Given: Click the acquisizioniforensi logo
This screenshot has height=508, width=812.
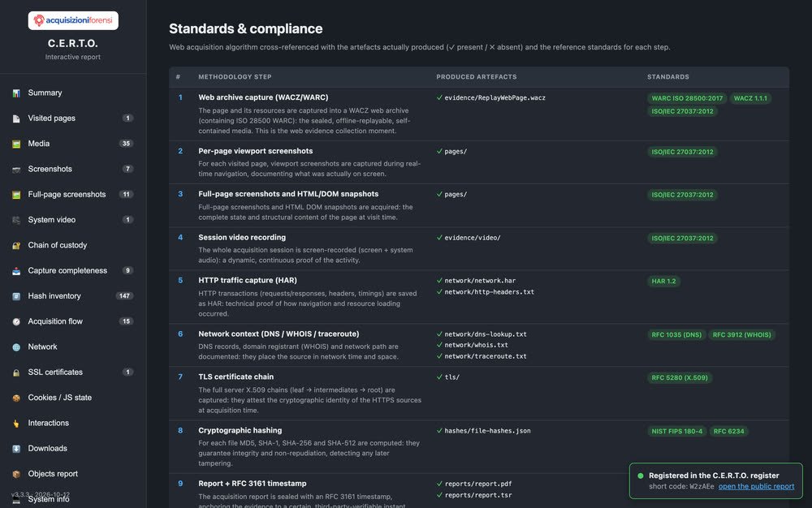Looking at the screenshot, I should (73, 20).
